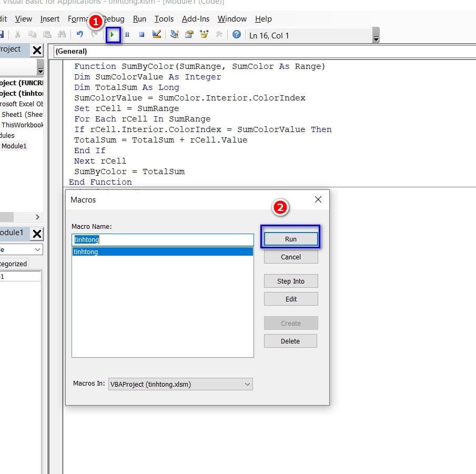
Task: Click the Macro Name text field
Action: click(x=163, y=239)
